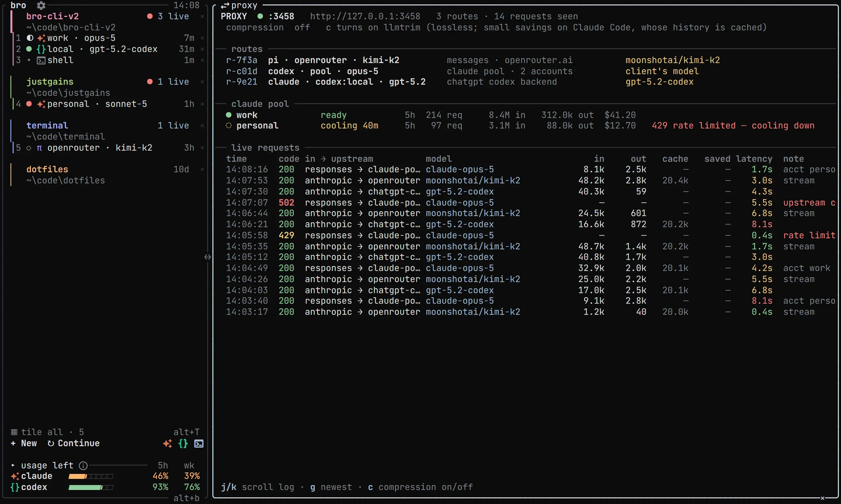
Task: Launch a new codex session via braces icon
Action: click(x=183, y=444)
